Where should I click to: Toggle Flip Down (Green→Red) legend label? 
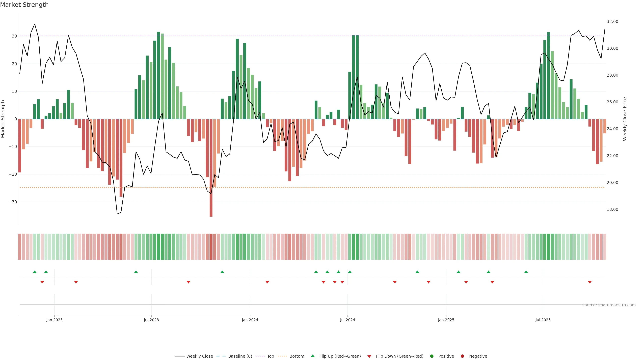[399, 356]
